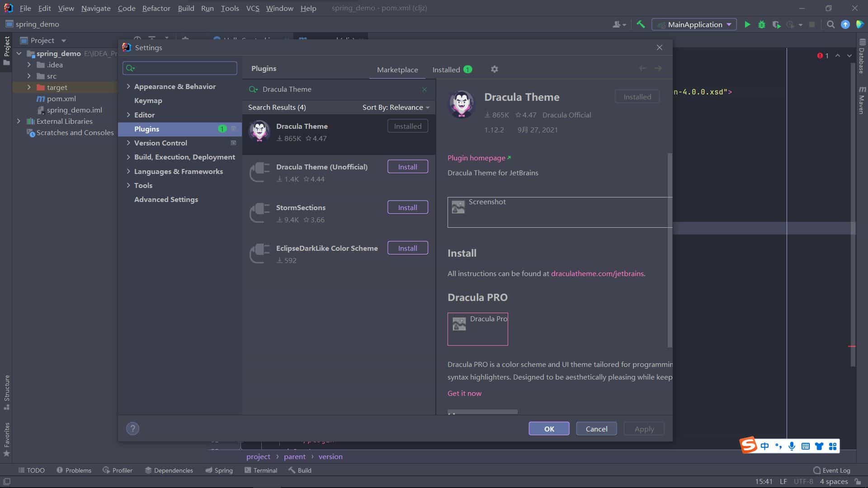Screen dimensions: 868x488
Task: Jump to previous highlighted error arrow
Action: click(838, 56)
